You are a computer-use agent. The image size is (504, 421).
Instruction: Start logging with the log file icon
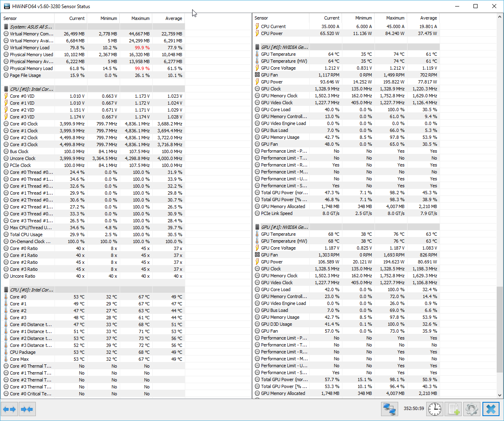(453, 409)
